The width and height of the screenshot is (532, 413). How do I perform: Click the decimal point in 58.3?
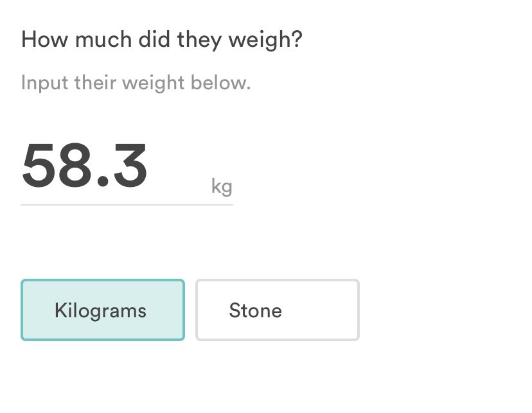click(x=102, y=180)
